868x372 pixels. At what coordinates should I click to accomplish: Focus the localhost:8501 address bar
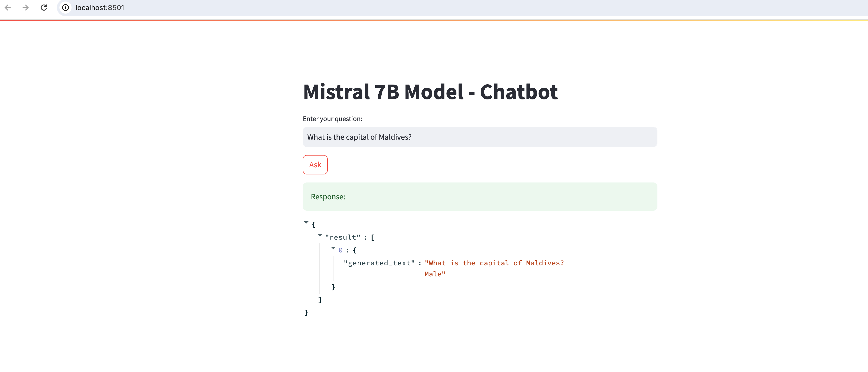100,7
